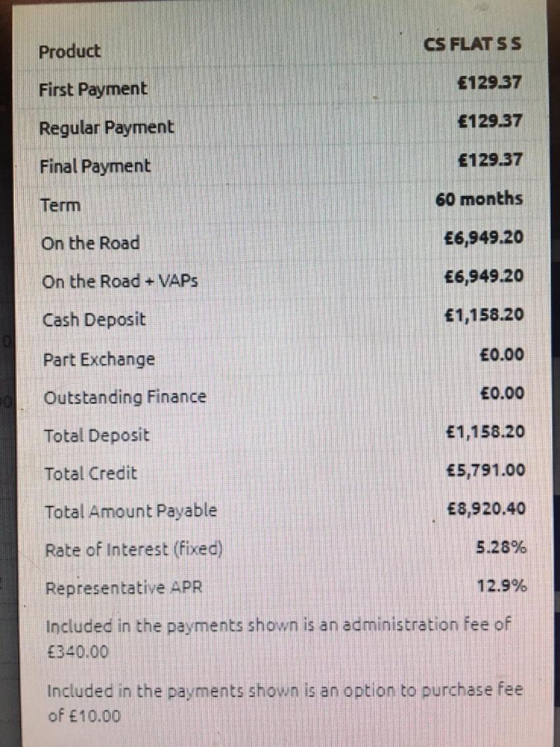Select the On the Road price £6,949.20
The height and width of the screenshot is (747, 560).
tap(483, 237)
